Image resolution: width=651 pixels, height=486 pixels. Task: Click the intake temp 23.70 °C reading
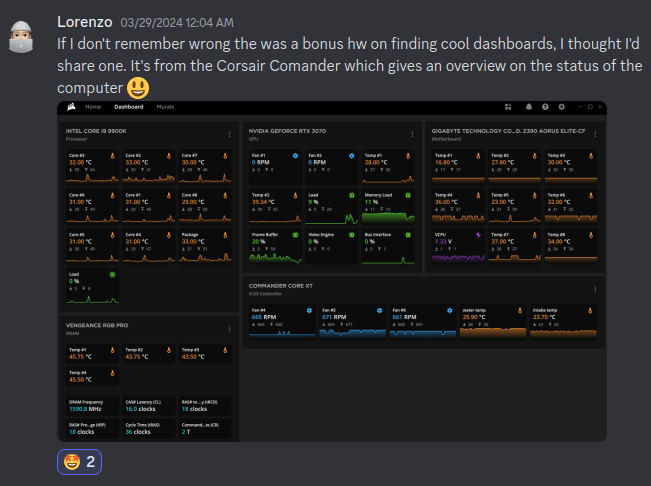[x=544, y=317]
